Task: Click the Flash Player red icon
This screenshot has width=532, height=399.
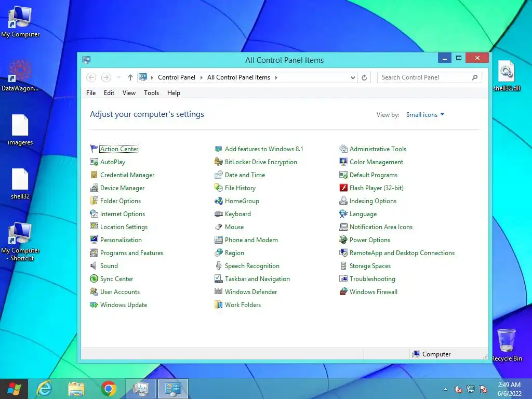Action: (343, 188)
